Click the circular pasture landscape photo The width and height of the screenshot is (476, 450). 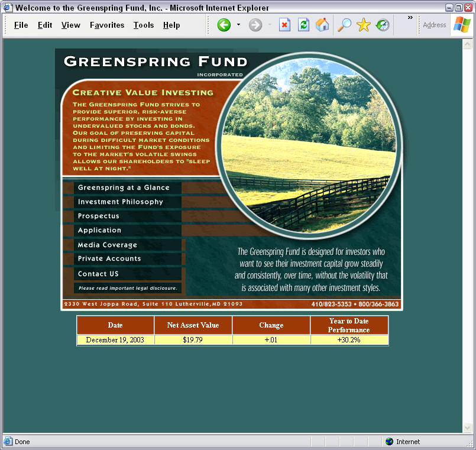pos(309,145)
